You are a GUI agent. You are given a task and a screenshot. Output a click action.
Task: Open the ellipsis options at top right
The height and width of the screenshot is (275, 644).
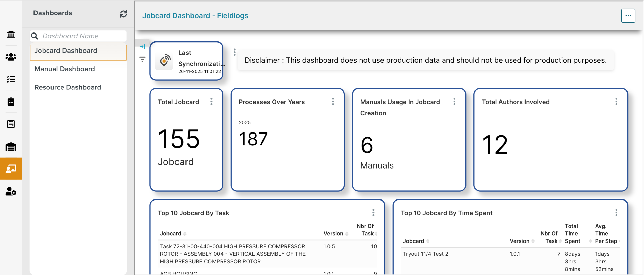pyautogui.click(x=628, y=15)
